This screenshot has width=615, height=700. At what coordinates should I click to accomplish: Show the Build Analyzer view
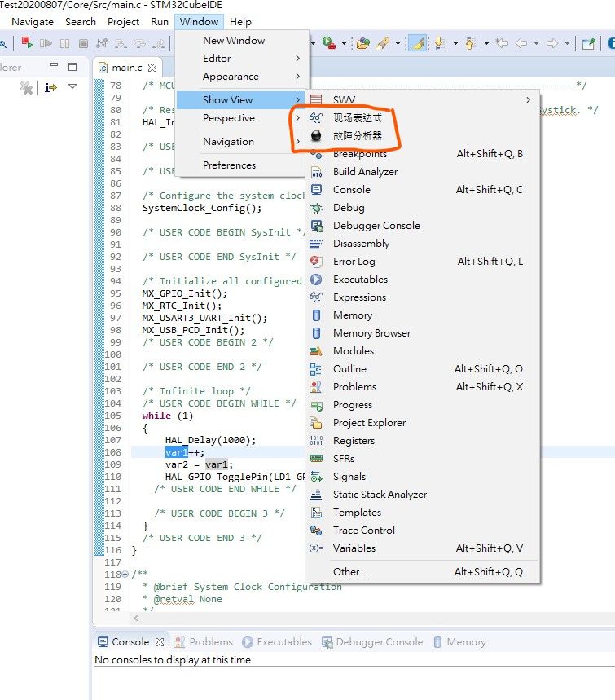(422, 172)
